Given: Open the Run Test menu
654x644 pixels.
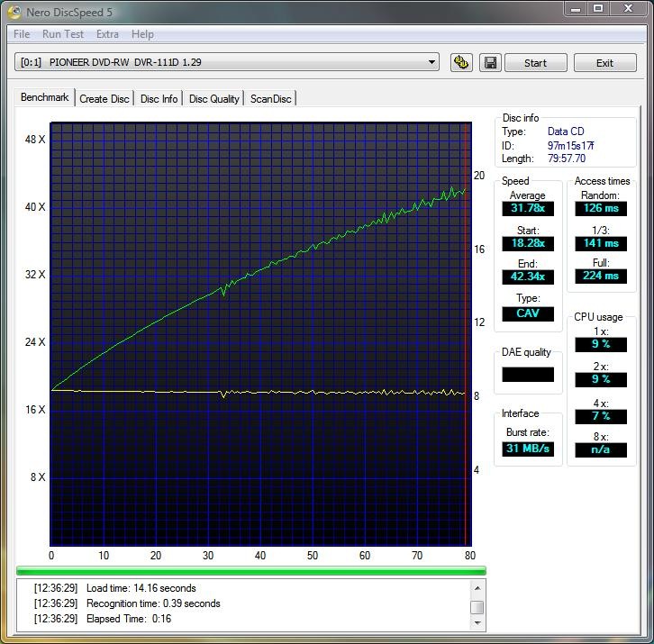Looking at the screenshot, I should tap(63, 34).
